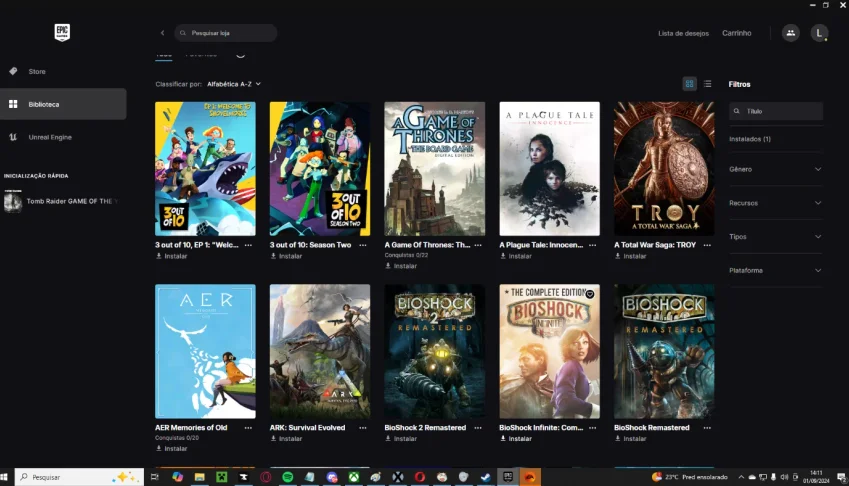Open Store in the sidebar
849x486 pixels.
tap(63, 71)
